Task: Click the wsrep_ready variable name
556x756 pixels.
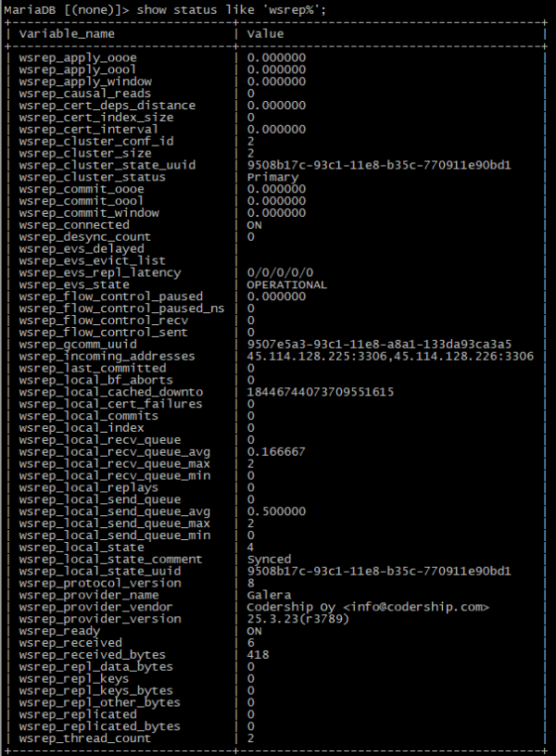Action: [63, 631]
